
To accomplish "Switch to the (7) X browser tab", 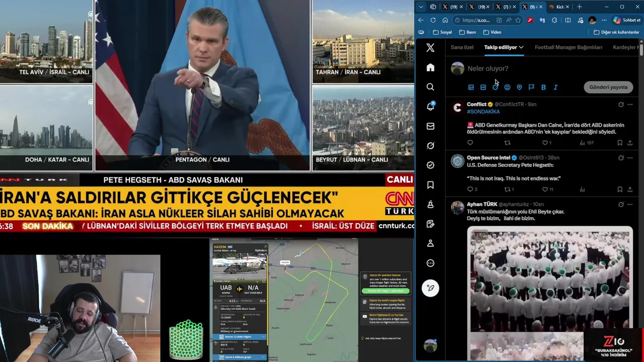I will coord(506,7).
